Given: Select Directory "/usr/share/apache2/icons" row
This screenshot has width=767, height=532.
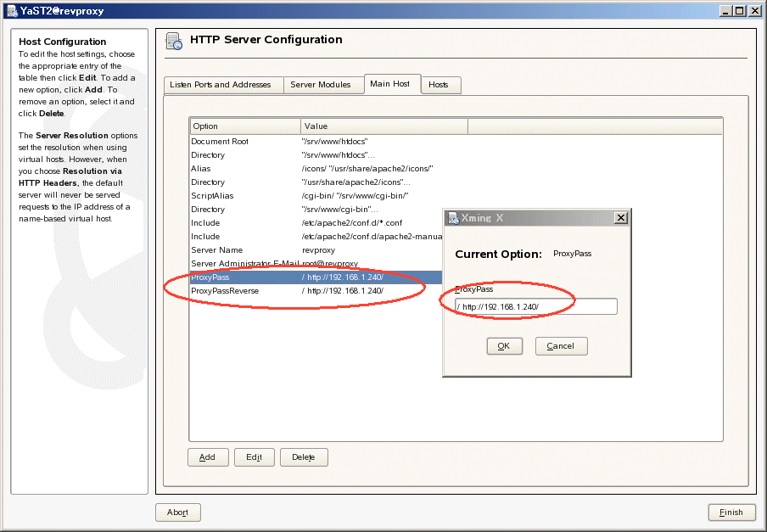Looking at the screenshot, I should [x=456, y=182].
